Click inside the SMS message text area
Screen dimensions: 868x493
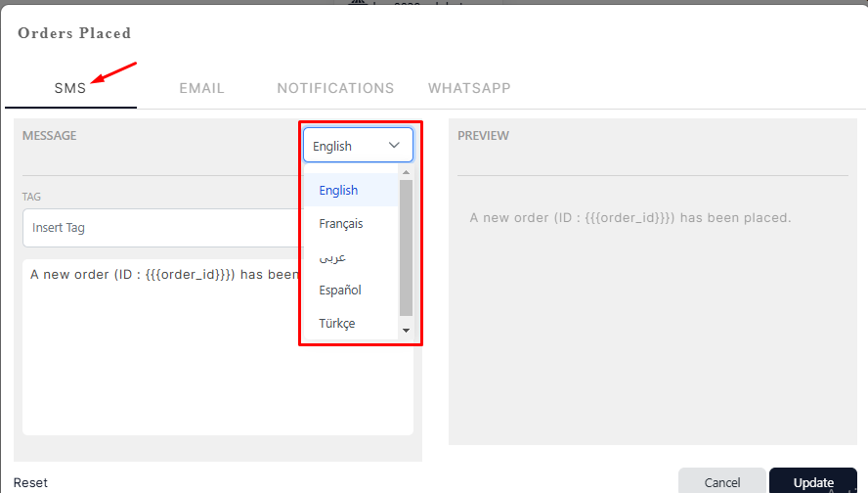click(x=218, y=346)
